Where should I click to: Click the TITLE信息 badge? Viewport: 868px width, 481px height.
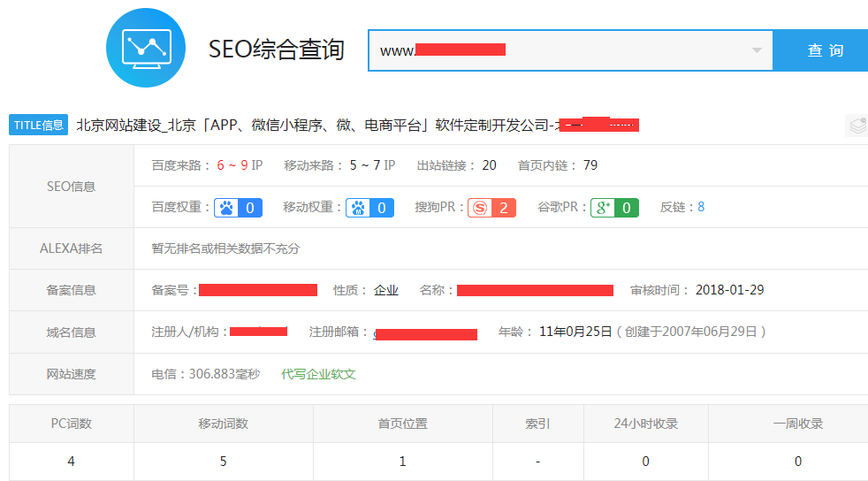[x=38, y=125]
